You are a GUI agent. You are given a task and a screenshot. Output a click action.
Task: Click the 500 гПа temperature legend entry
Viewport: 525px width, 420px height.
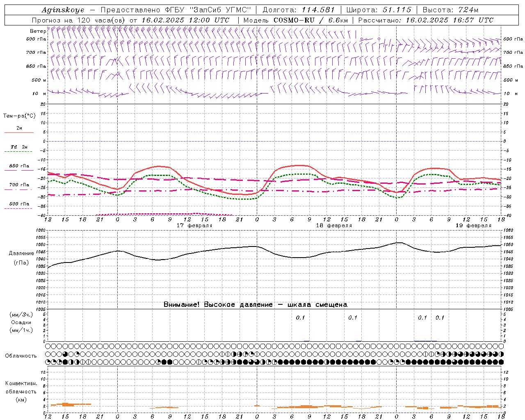(x=19, y=204)
